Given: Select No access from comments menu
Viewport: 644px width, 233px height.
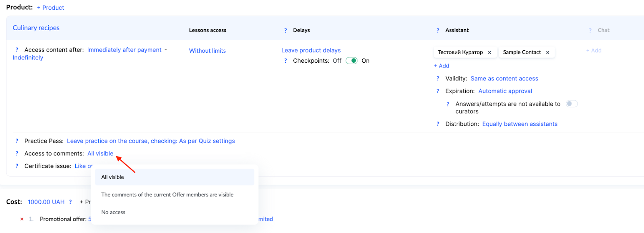Looking at the screenshot, I should pos(113,212).
